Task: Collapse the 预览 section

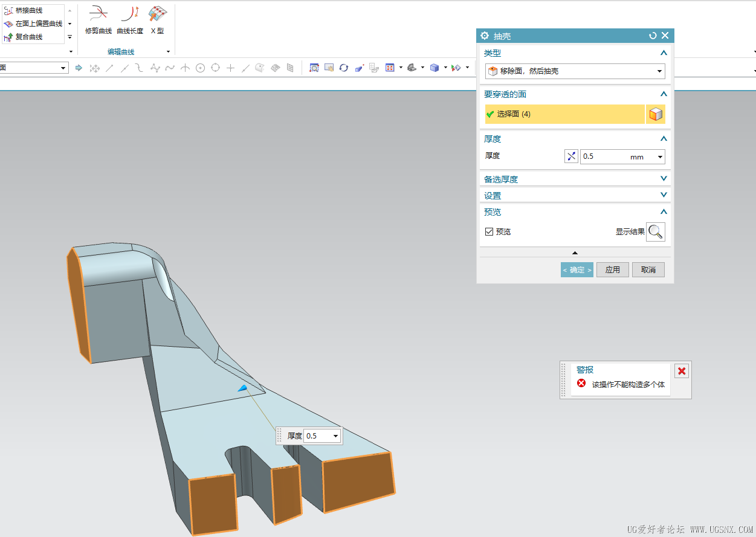Action: click(x=664, y=212)
